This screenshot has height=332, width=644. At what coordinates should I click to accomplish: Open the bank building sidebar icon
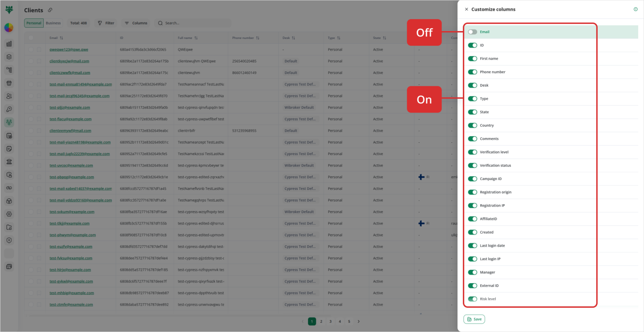pyautogui.click(x=9, y=162)
